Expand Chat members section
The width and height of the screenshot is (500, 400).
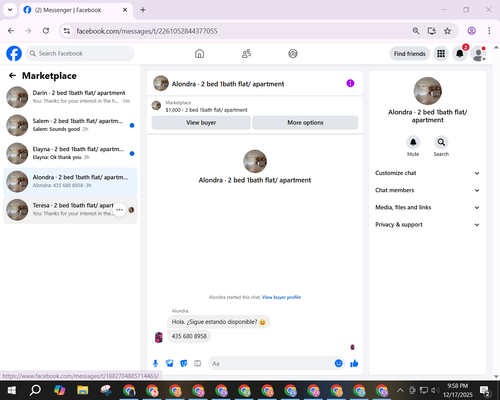click(x=427, y=190)
